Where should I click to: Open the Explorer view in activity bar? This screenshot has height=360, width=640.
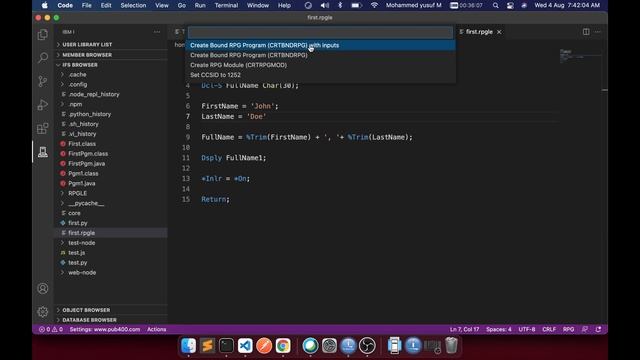point(43,35)
